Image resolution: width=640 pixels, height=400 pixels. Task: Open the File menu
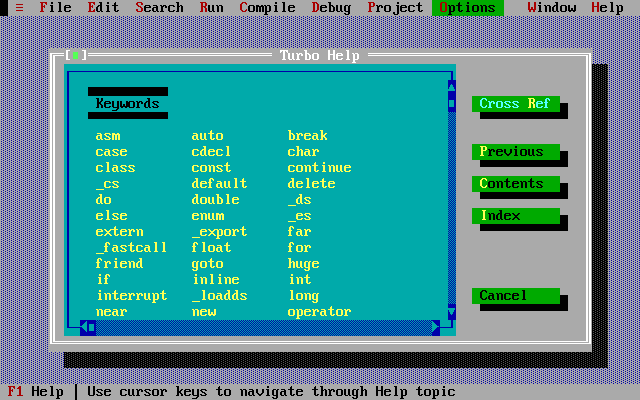tap(55, 8)
